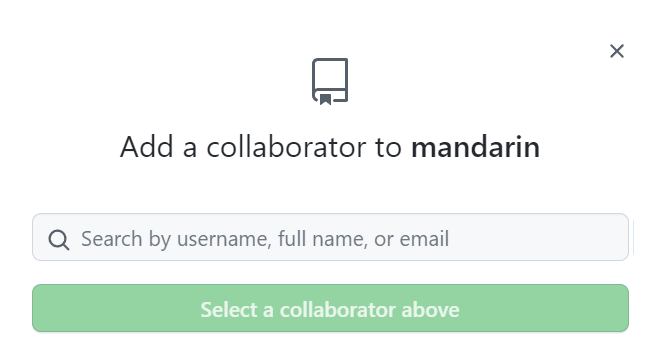Click the magnifying glass search icon
Screen dimensions: 661x361
59,240
